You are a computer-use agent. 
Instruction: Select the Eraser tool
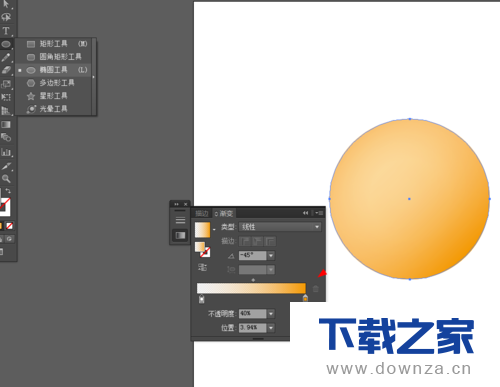(6, 70)
